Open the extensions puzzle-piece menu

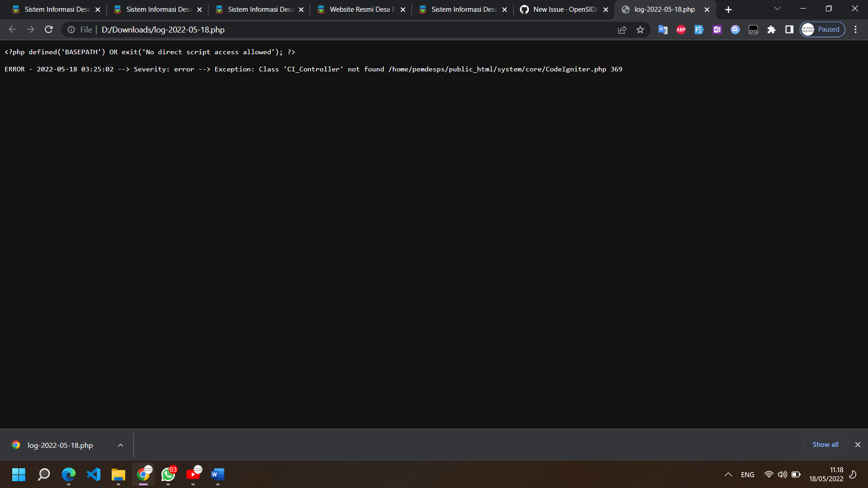pos(771,29)
